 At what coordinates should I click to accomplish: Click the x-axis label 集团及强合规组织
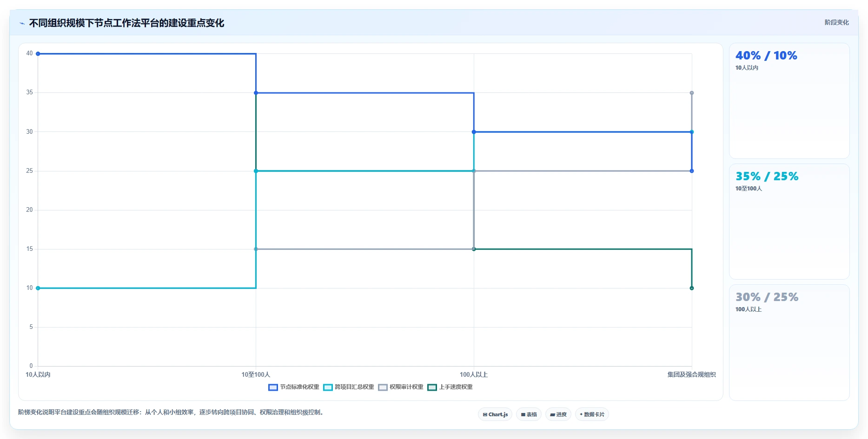tap(691, 374)
